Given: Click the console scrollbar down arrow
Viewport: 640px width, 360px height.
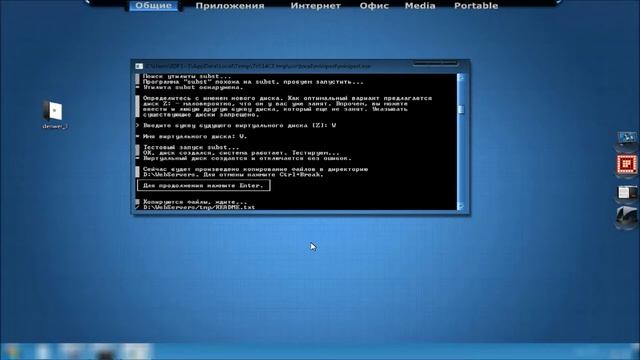Looking at the screenshot, I should 461,206.
